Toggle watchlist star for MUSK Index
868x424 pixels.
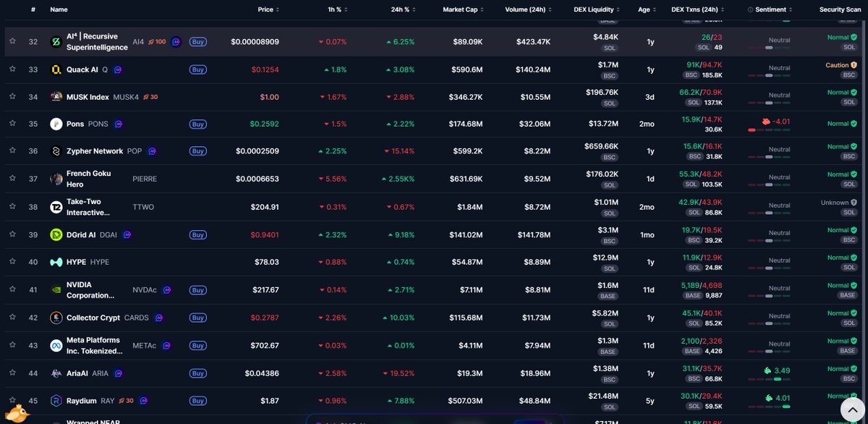point(12,97)
